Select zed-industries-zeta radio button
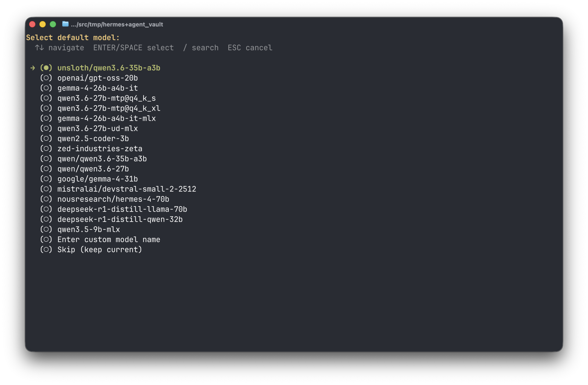The image size is (588, 385). [46, 149]
